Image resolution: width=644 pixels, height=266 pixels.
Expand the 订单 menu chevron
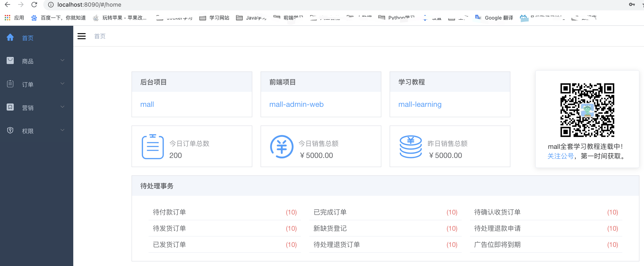(62, 84)
